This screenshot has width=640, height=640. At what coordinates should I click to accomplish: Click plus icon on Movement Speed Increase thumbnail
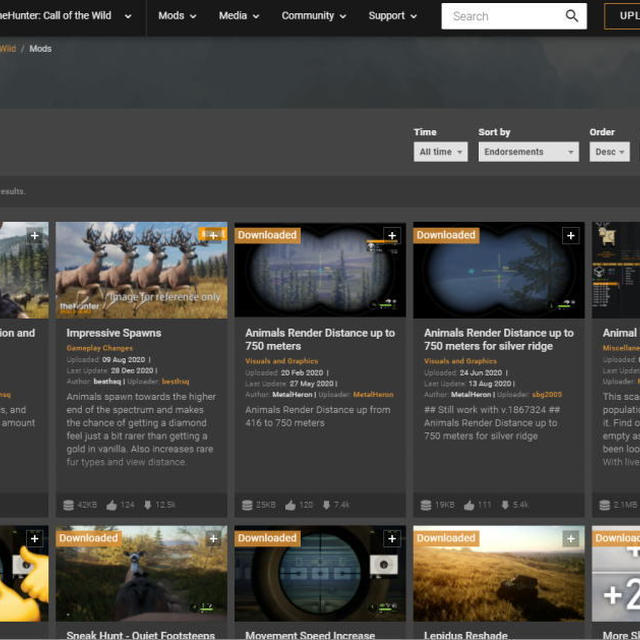(x=392, y=538)
